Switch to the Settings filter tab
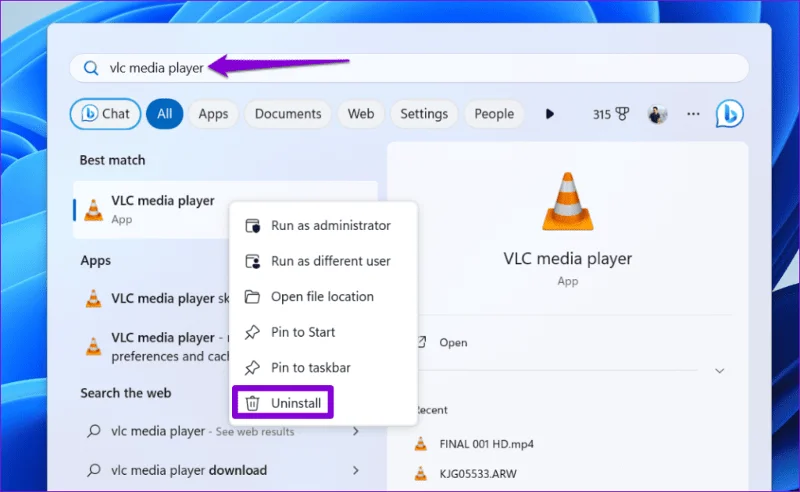This screenshot has width=800, height=492. (424, 114)
